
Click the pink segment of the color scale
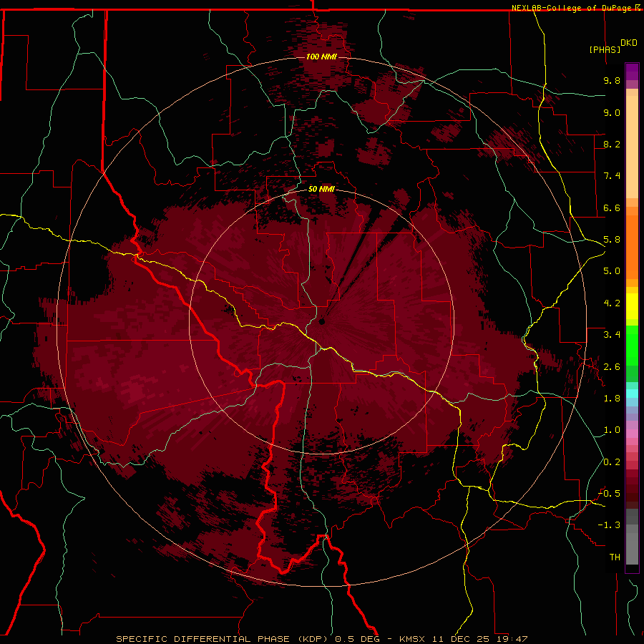tap(632, 434)
